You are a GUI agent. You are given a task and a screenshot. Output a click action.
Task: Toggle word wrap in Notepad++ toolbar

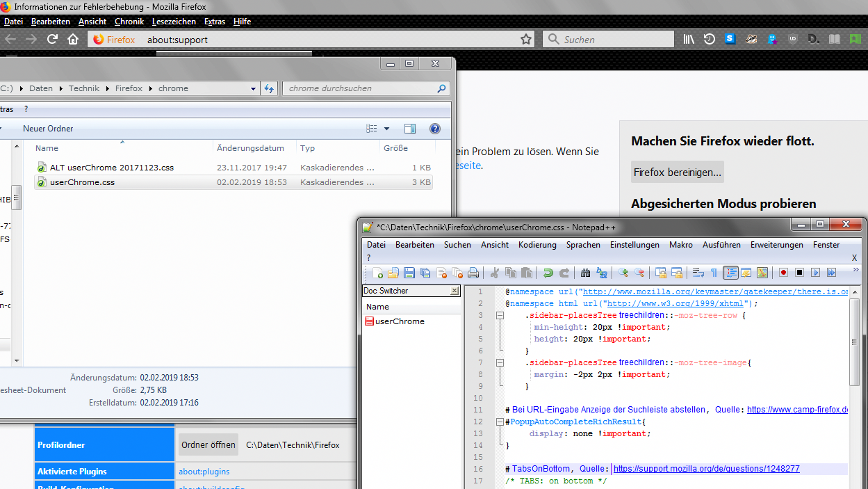[697, 273]
